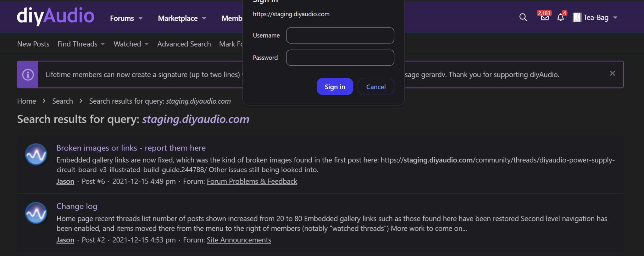
Task: Click the '2021-12-15 4:49 pm' timestamp
Action: click(144, 182)
